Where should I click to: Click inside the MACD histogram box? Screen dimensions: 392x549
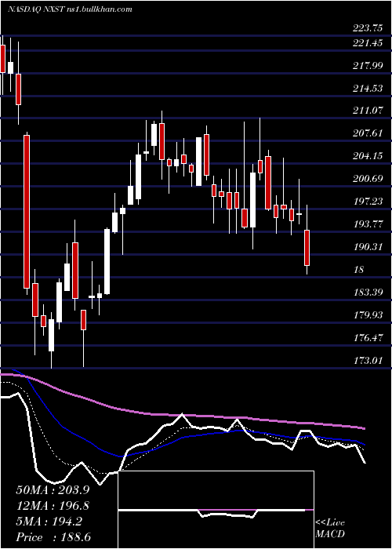point(216,510)
